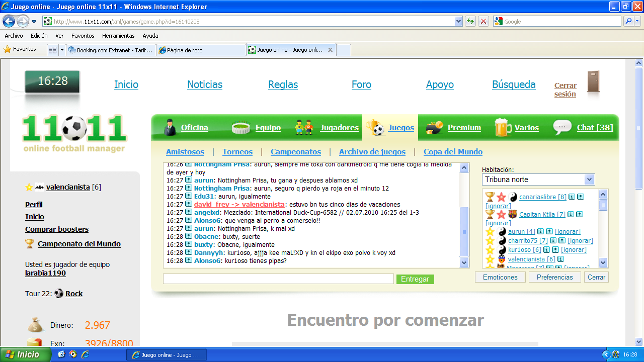Click the manager icon beside Oficina
The width and height of the screenshot is (644, 362).
pos(170,128)
